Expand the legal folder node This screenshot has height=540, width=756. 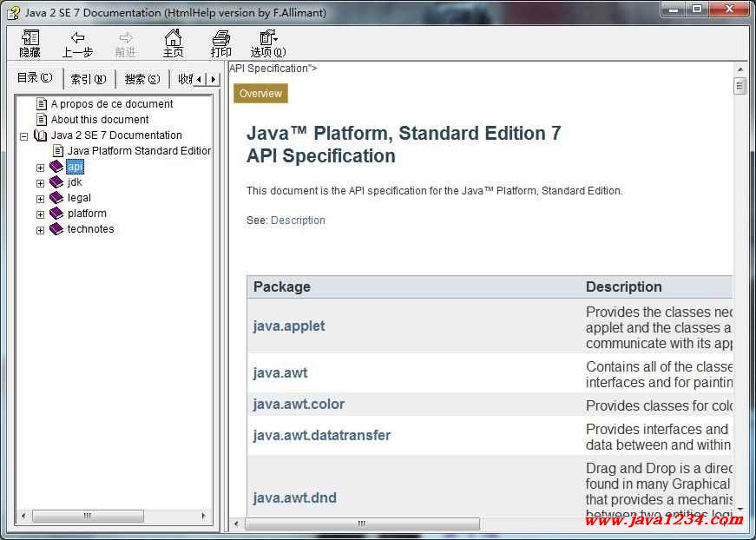pyautogui.click(x=40, y=199)
